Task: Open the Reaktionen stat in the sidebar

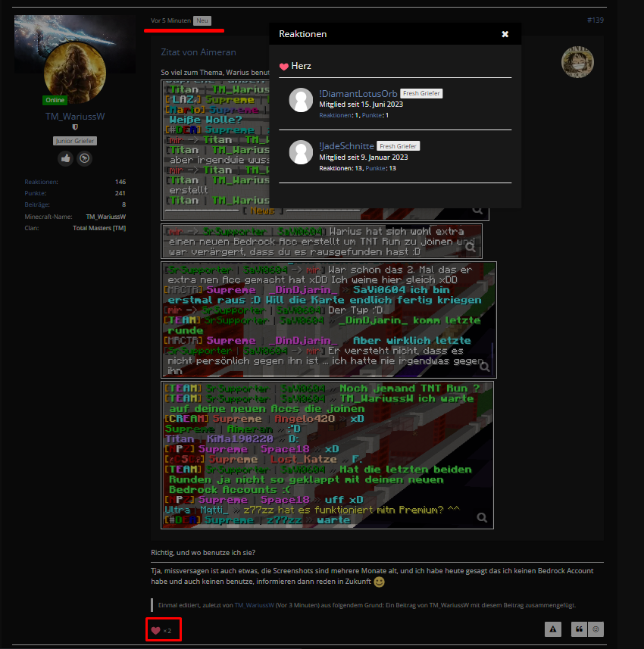Action: click(x=41, y=182)
